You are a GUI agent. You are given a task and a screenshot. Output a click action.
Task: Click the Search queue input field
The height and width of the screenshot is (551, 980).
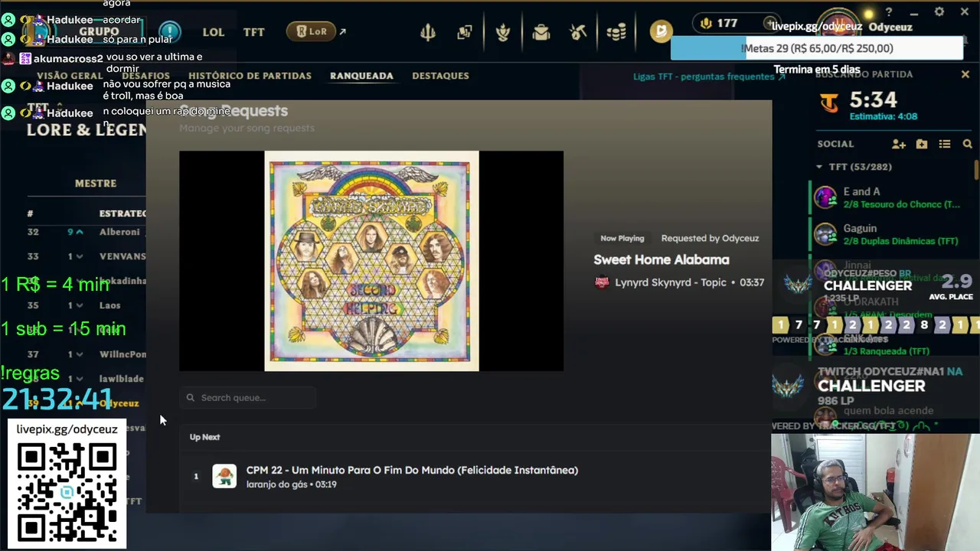click(x=248, y=398)
